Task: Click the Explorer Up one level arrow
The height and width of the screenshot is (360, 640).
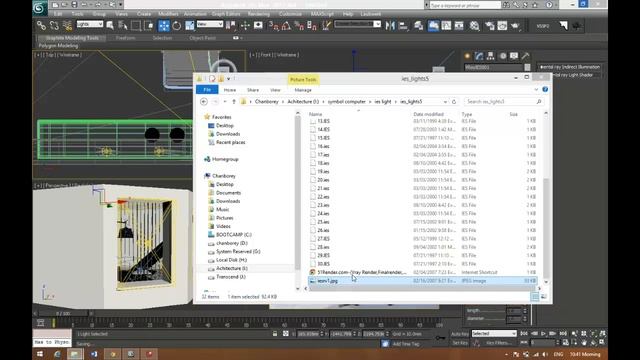Action: click(x=234, y=102)
